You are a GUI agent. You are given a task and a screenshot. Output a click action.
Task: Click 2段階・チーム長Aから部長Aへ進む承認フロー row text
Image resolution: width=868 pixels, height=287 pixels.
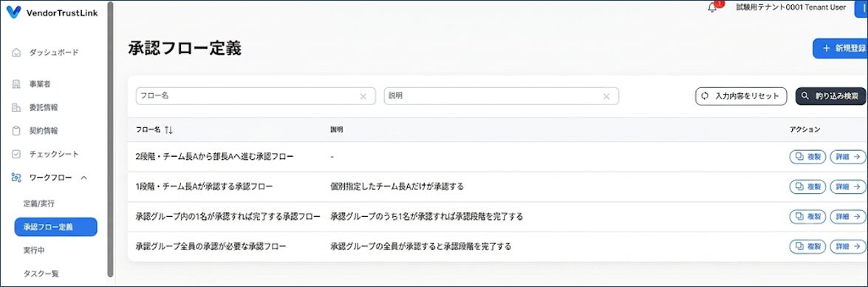(214, 157)
